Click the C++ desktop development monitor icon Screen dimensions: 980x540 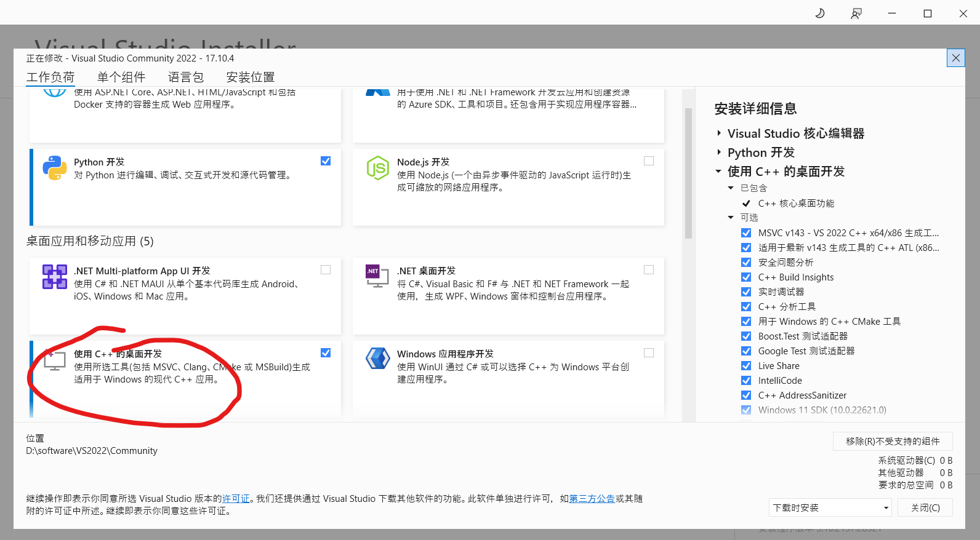pos(55,360)
